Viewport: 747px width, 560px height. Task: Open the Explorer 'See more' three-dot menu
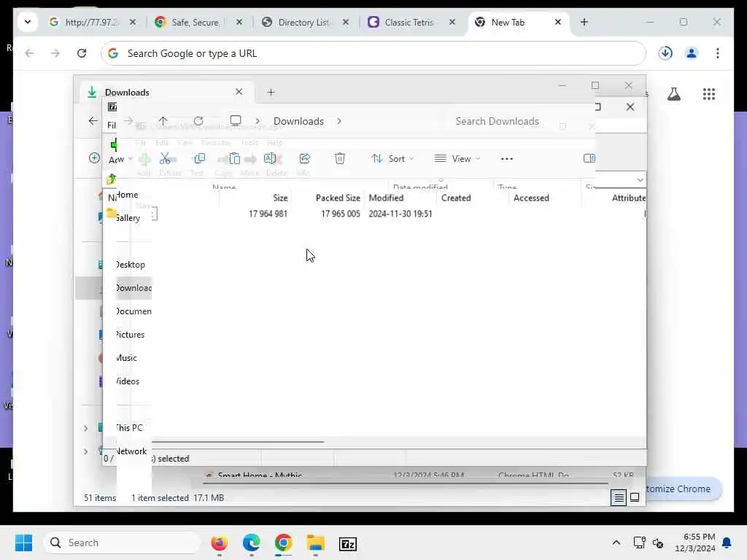[x=507, y=158]
